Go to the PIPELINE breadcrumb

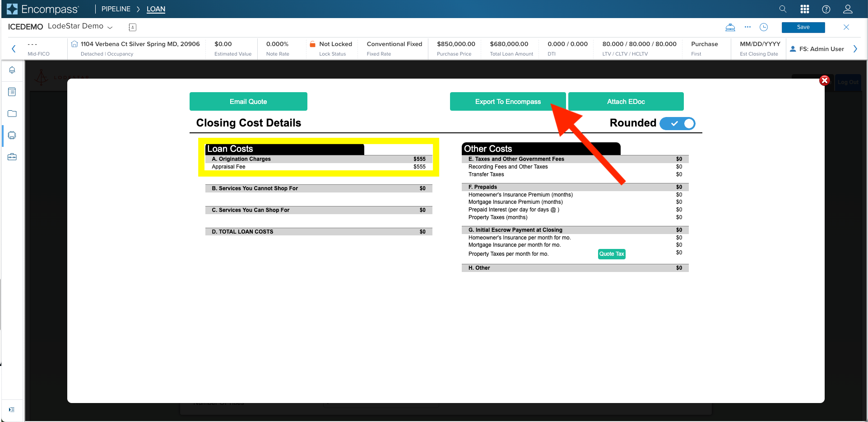pyautogui.click(x=116, y=9)
